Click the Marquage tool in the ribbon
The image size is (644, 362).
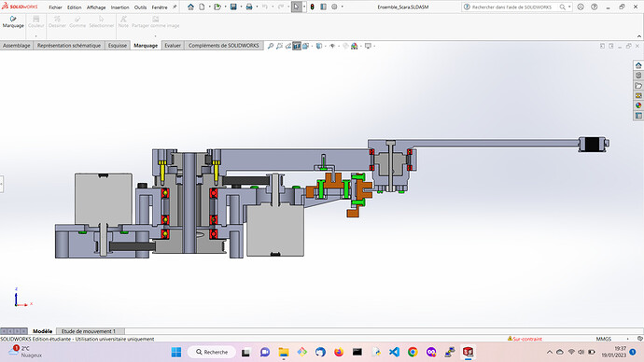[13, 21]
